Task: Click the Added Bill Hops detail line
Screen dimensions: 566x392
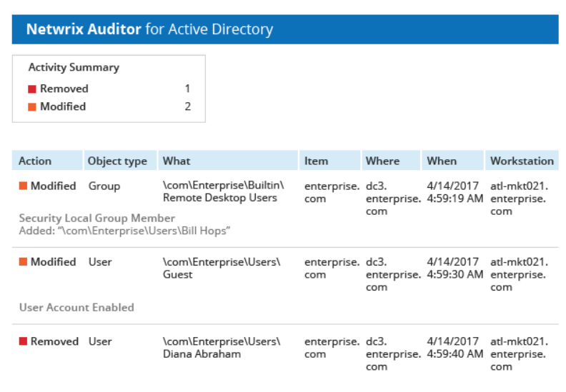Action: 124,231
